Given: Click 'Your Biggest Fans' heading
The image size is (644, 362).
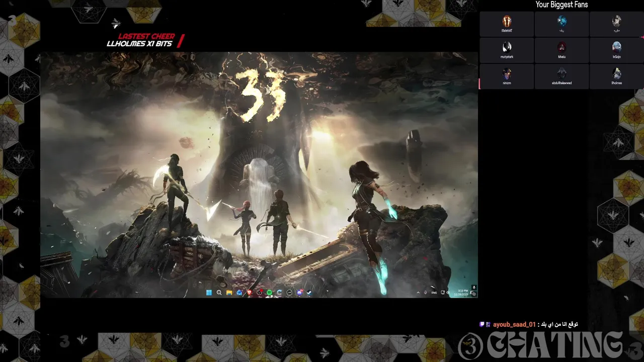Looking at the screenshot, I should 561,5.
